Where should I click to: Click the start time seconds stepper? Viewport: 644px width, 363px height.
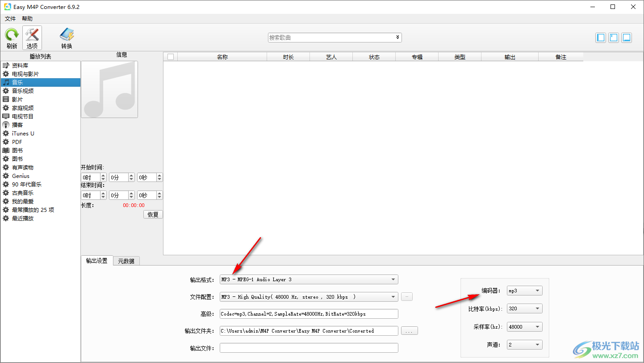tap(159, 177)
